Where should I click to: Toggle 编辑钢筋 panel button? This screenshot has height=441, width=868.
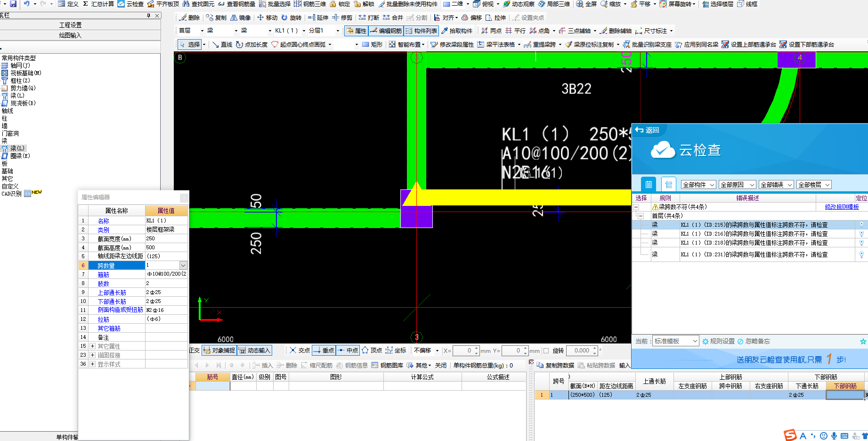click(386, 31)
